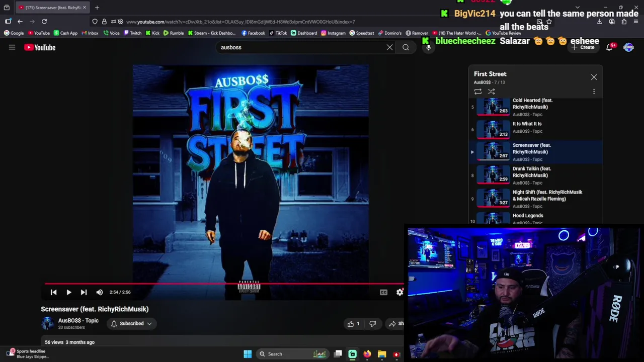
Task: Open File Explorer from the taskbar
Action: point(382,354)
